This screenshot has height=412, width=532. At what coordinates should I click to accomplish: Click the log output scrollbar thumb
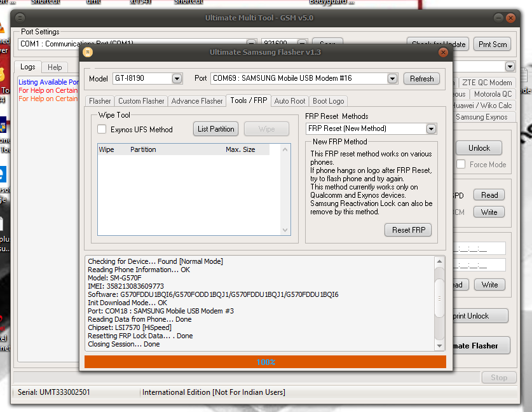click(439, 298)
